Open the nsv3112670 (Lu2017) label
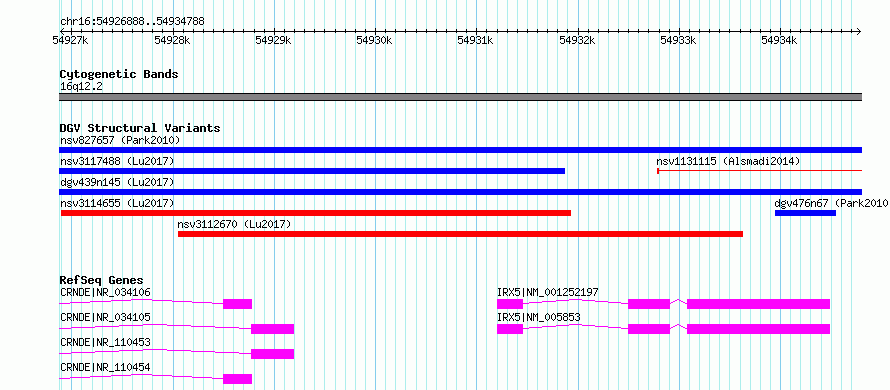 234,224
